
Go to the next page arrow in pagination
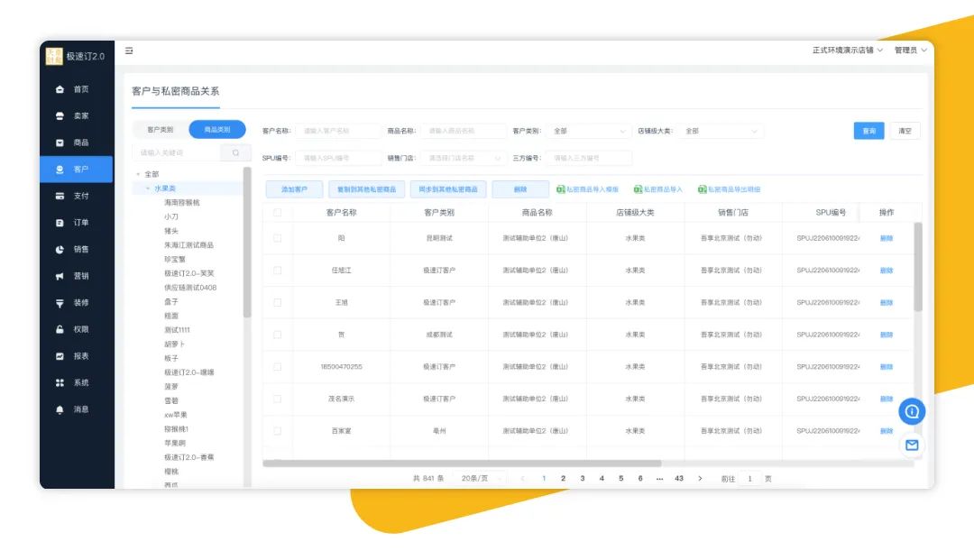point(700,479)
